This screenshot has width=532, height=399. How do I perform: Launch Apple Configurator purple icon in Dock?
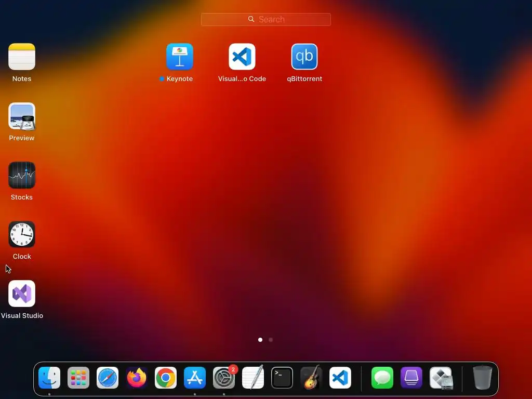coord(411,378)
